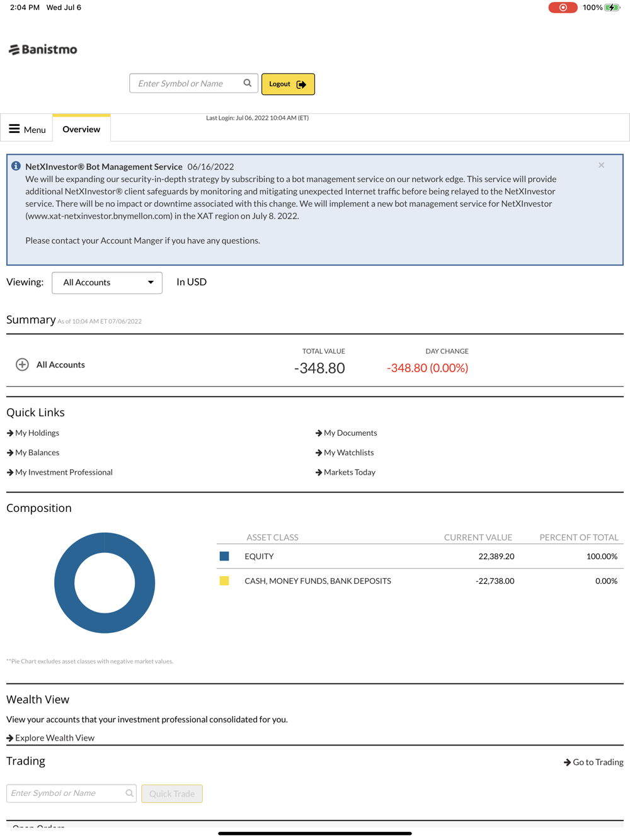The width and height of the screenshot is (630, 840).
Task: Switch to the Overview tab
Action: pos(81,129)
